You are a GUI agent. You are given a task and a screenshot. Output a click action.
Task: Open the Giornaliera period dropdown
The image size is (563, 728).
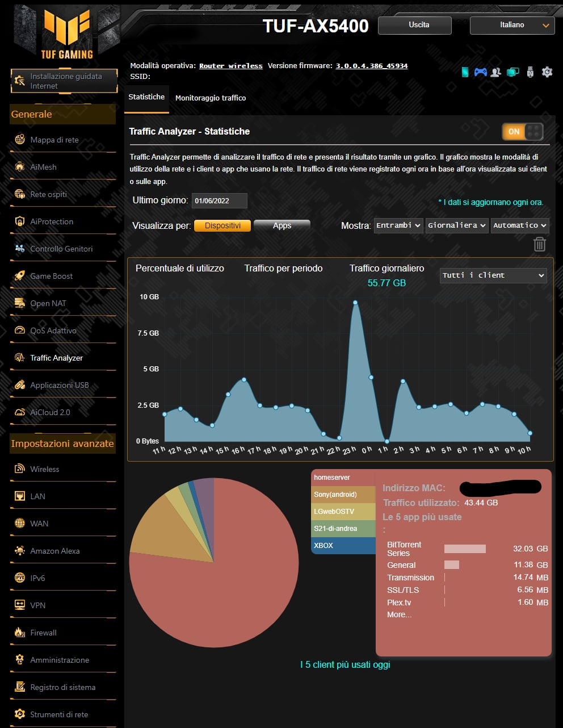click(x=457, y=225)
